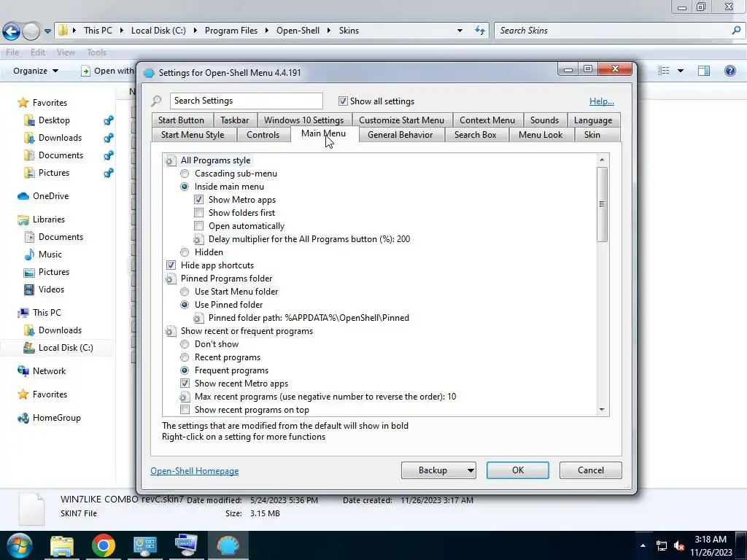Screen dimensions: 747x560
Task: Select Recent programs radio option
Action: pyautogui.click(x=185, y=357)
